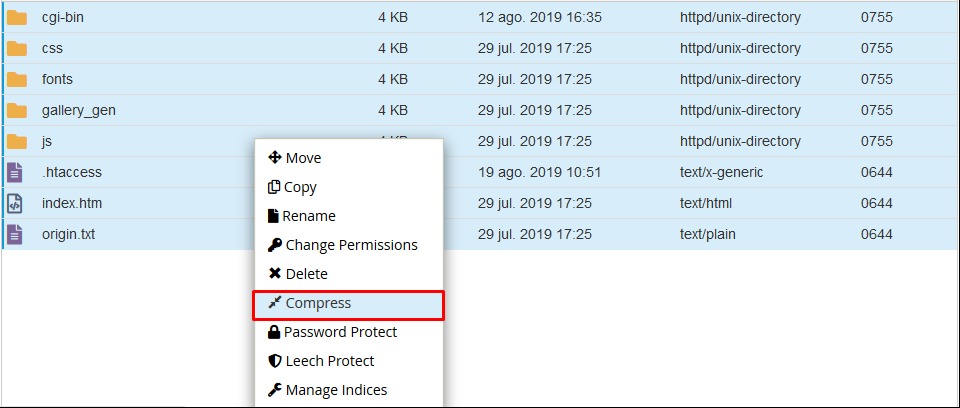
Task: Click the index.htm code file icon
Action: (x=15, y=203)
